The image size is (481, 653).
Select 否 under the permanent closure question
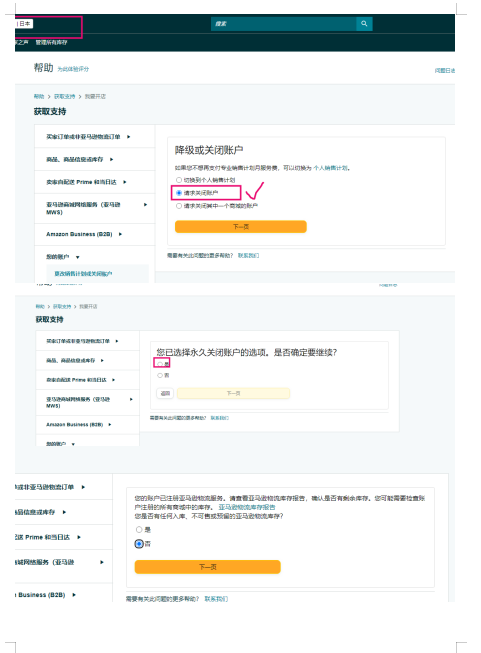[160, 375]
